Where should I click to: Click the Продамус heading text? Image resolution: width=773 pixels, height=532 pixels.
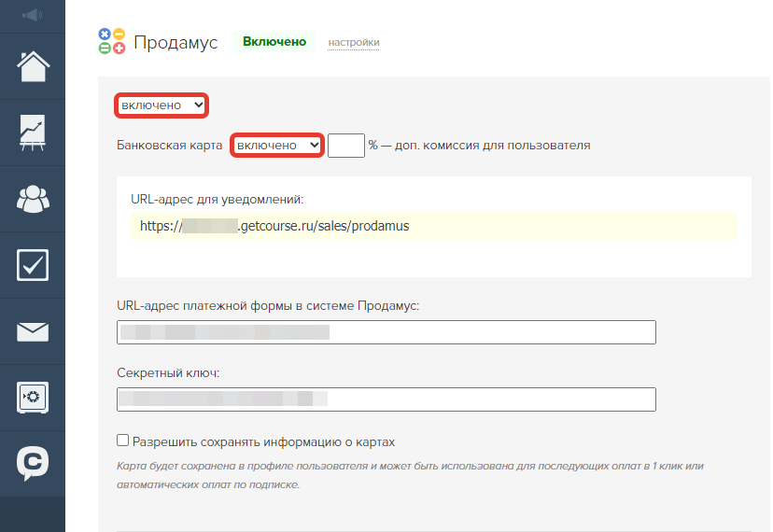(x=176, y=42)
